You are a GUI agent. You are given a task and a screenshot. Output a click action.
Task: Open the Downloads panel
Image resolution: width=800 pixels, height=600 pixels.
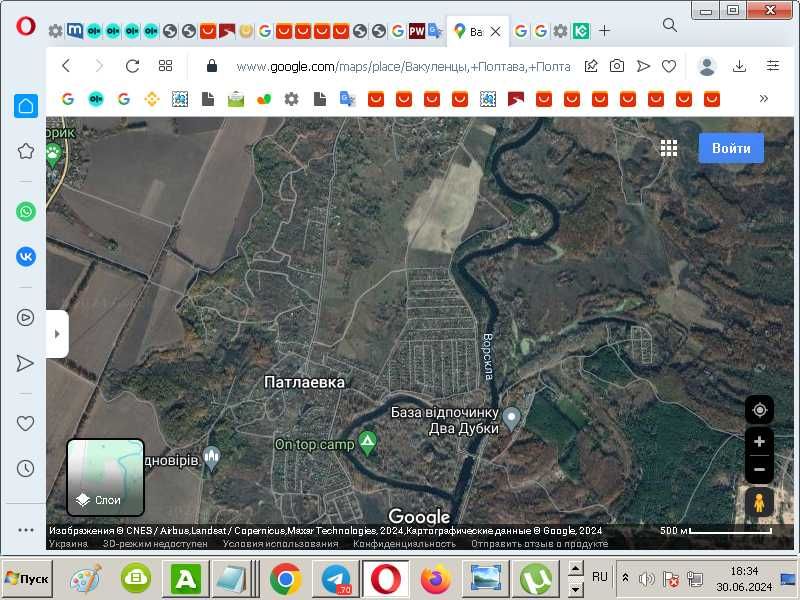tap(739, 66)
